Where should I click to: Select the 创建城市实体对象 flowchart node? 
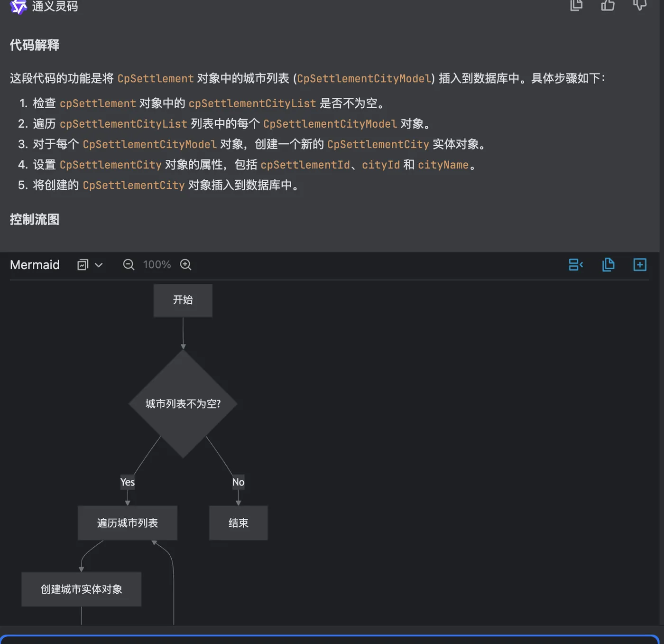(82, 589)
